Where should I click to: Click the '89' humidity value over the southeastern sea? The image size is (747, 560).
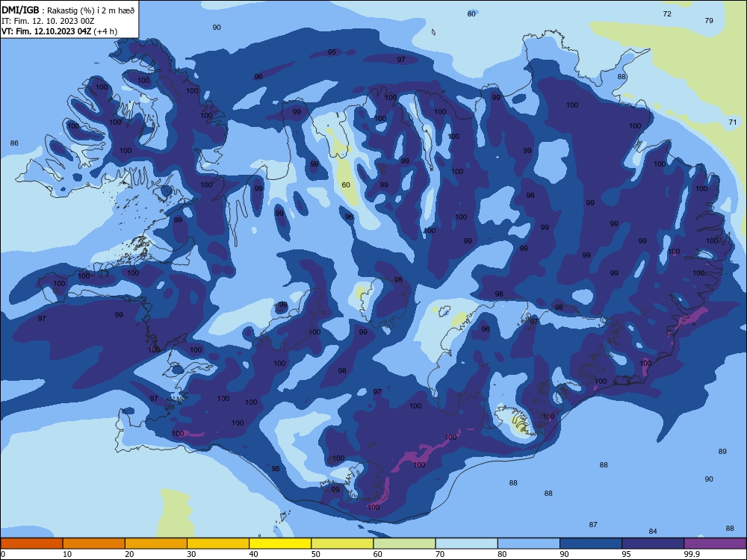coord(722,451)
